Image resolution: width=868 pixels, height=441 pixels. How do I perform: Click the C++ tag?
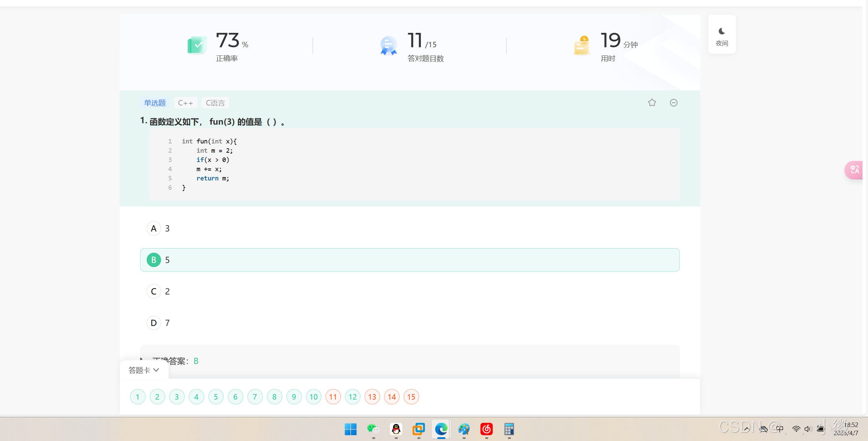[185, 103]
